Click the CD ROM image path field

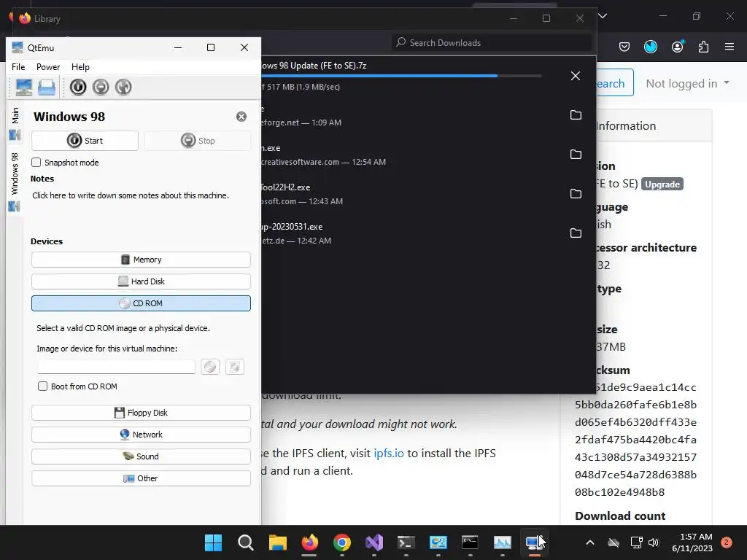click(x=116, y=367)
